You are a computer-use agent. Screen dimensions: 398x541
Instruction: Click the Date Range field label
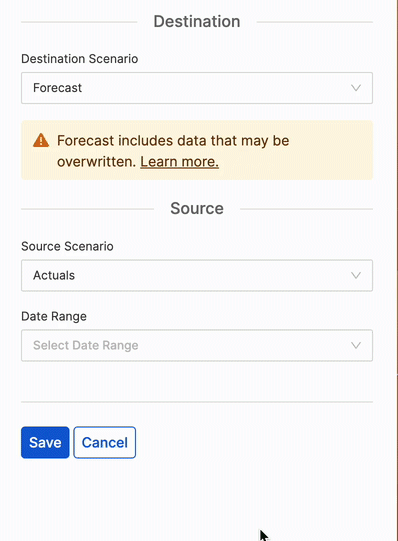tap(54, 316)
